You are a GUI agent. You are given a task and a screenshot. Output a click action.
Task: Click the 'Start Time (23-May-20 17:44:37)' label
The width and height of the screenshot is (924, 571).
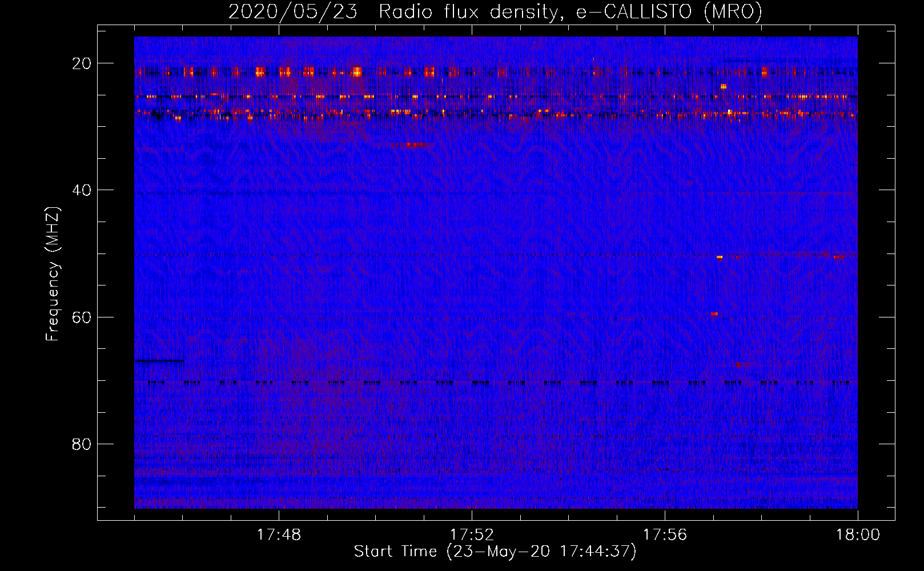point(495,552)
